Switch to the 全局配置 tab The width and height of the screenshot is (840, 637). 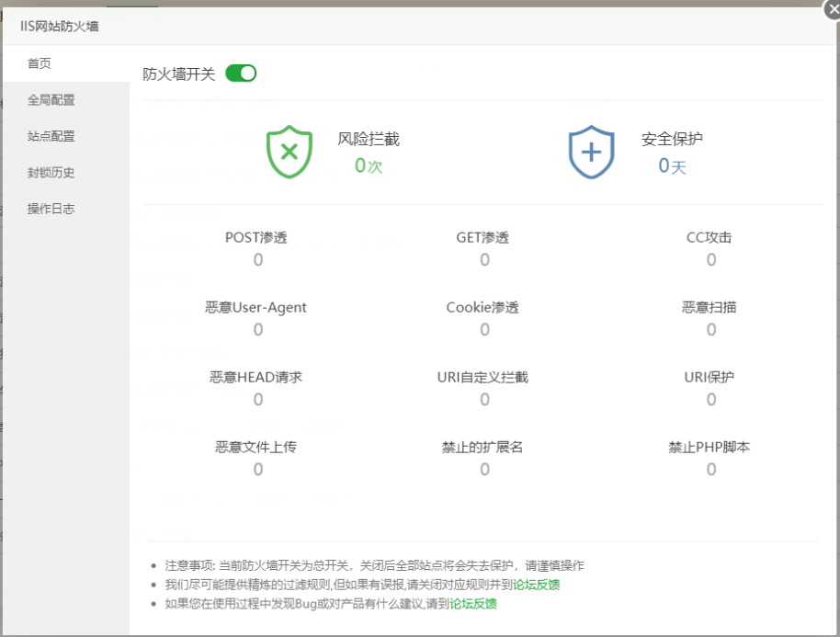[66, 100]
